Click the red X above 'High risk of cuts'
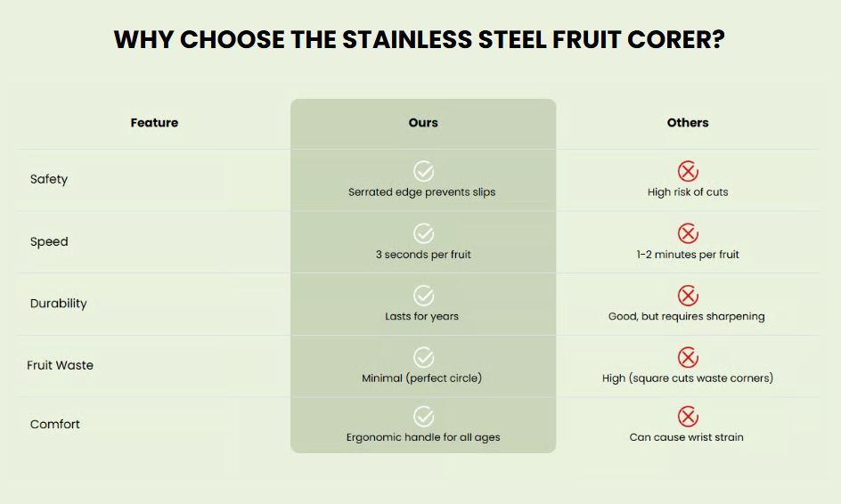The width and height of the screenshot is (841, 504). [x=688, y=171]
